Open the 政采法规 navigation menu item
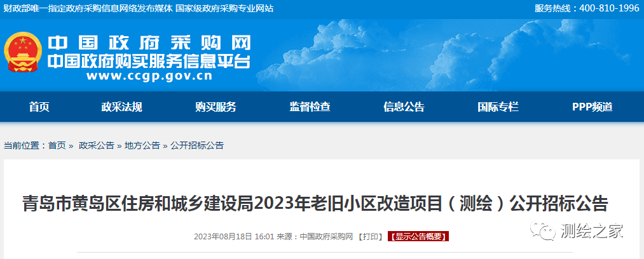The width and height of the screenshot is (644, 259). (121, 107)
